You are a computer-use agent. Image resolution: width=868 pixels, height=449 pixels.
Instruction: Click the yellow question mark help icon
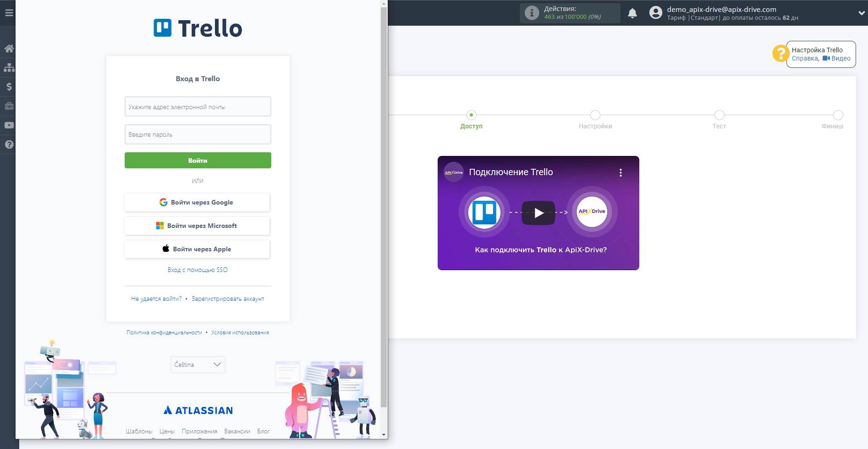click(x=780, y=53)
